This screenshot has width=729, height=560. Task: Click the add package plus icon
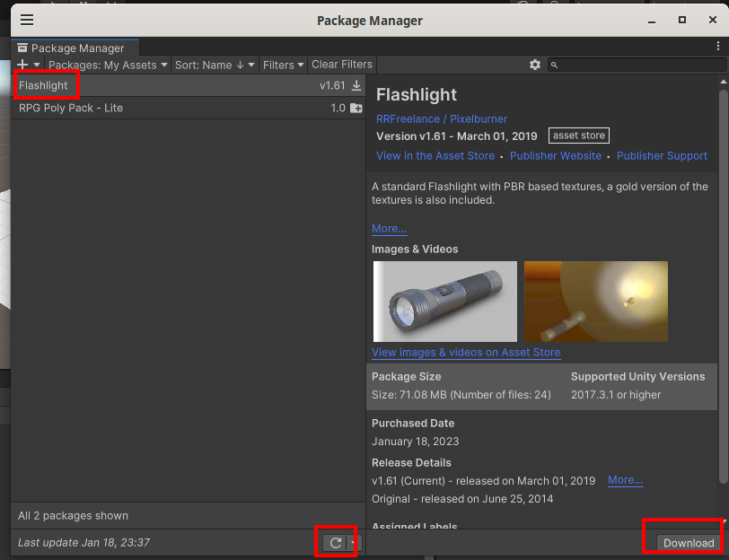point(23,65)
